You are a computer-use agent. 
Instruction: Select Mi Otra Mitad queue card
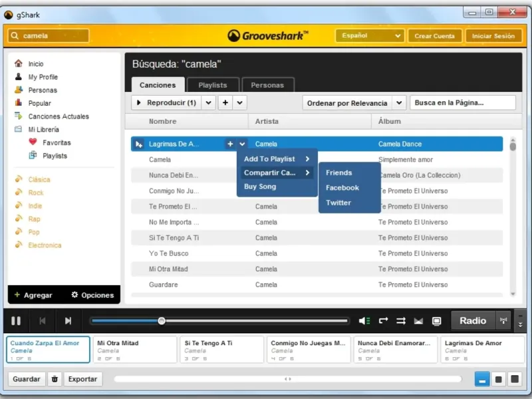(x=135, y=350)
